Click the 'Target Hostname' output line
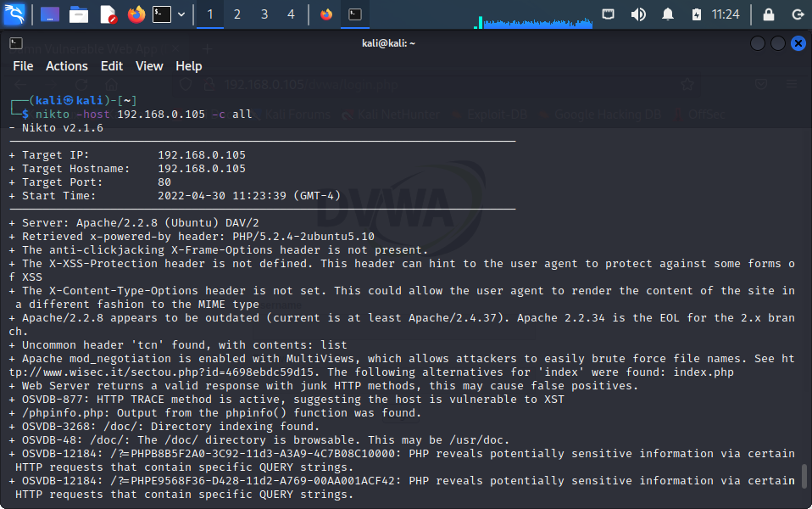The image size is (812, 509). pyautogui.click(x=127, y=169)
